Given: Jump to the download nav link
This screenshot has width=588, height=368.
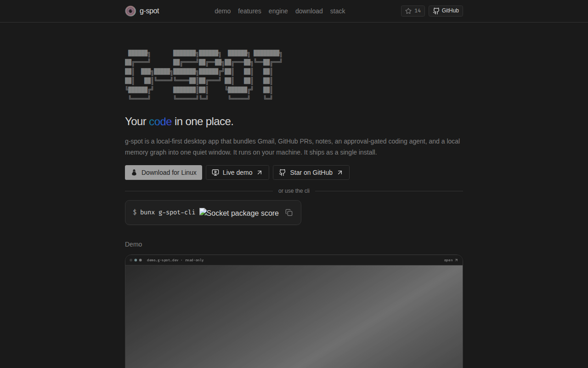Looking at the screenshot, I should coord(309,11).
